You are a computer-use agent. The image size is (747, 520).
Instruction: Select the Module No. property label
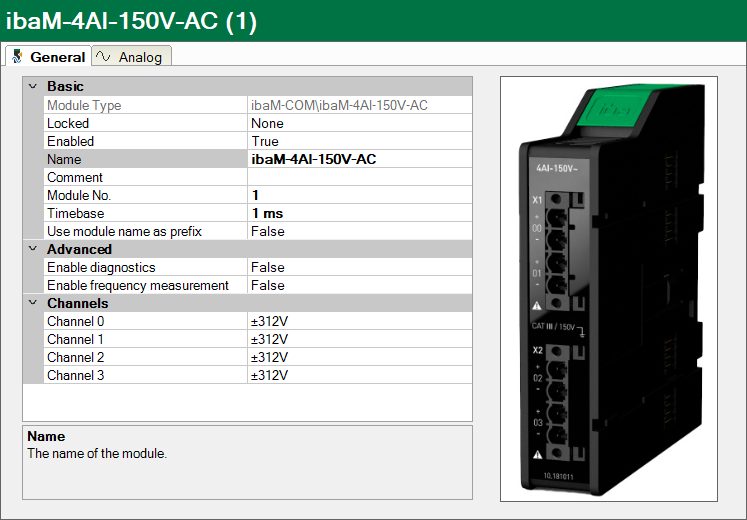point(79,195)
